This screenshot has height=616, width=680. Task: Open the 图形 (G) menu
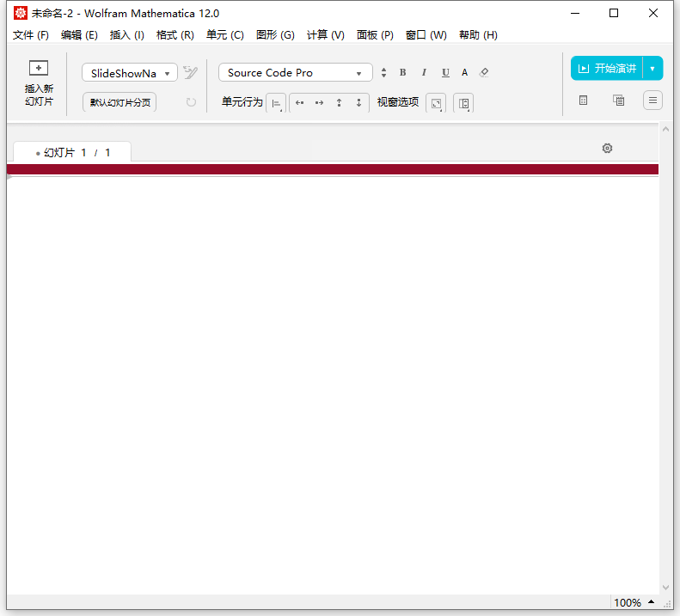click(275, 35)
